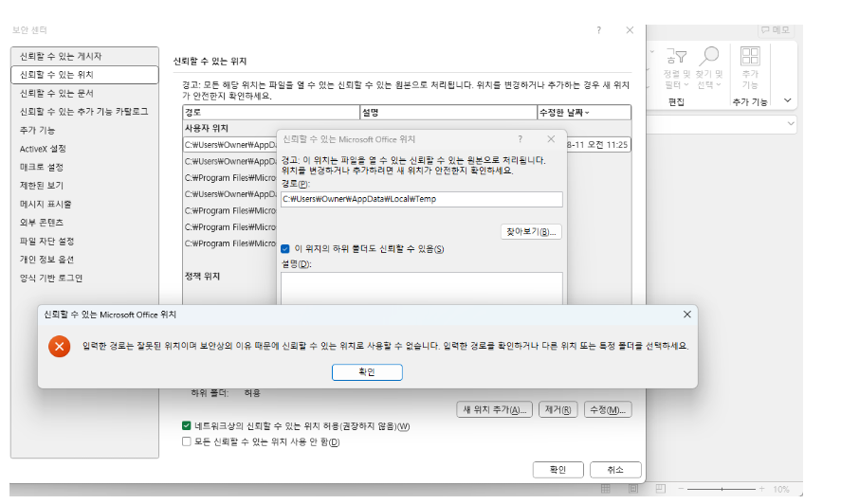This screenshot has height=504, width=841.
Task: Open 외부 콘텐츠 in the sidebar
Action: (x=84, y=223)
